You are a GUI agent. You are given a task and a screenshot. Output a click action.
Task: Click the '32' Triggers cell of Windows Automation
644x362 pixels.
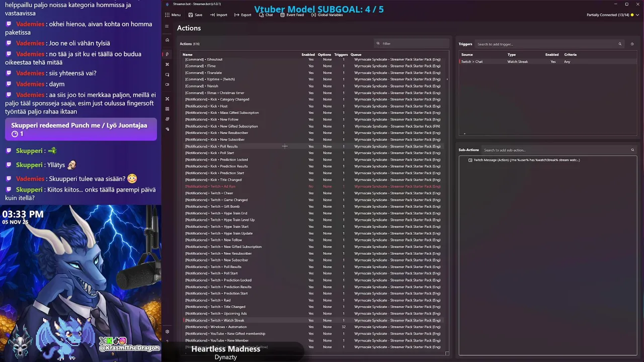tap(344, 327)
